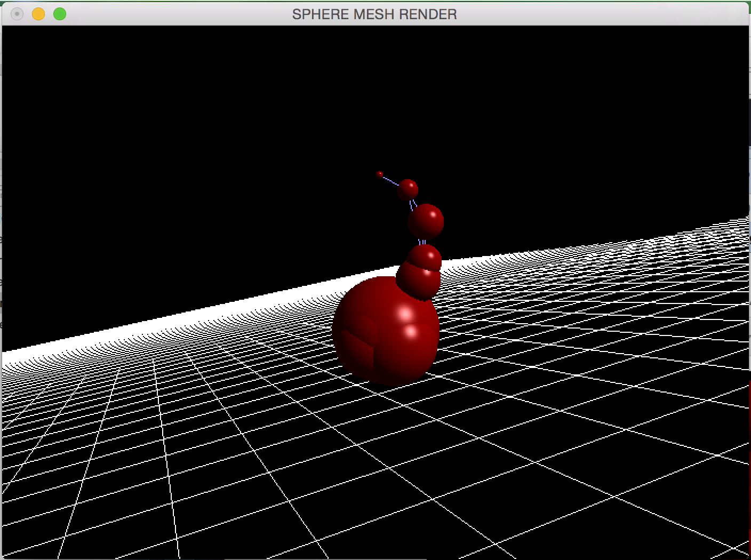The width and height of the screenshot is (751, 560).
Task: Select the upper sphere of the overlapping pair
Action: click(x=425, y=256)
